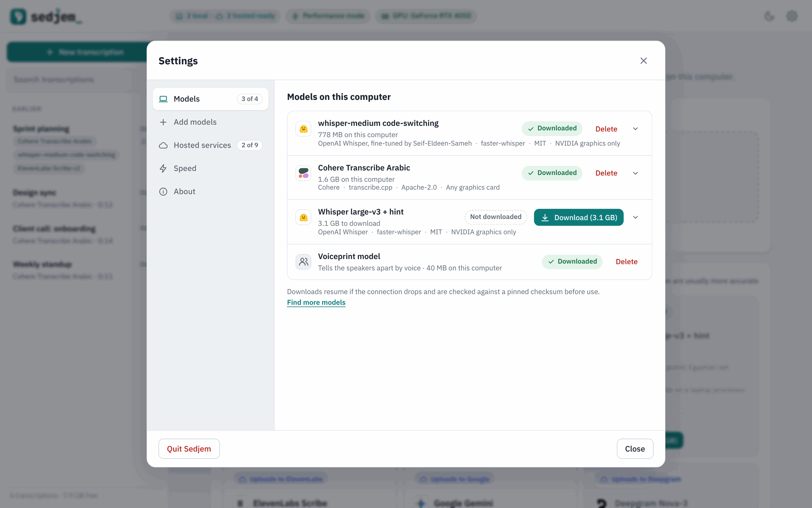Image resolution: width=812 pixels, height=508 pixels.
Task: Delete the Voiceprint model
Action: (626, 261)
